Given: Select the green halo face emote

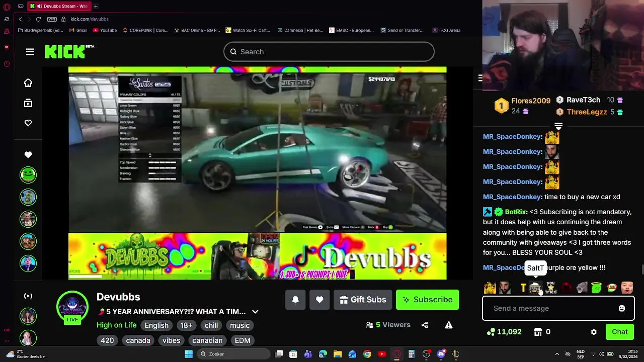Looking at the screenshot, I should tap(597, 288).
